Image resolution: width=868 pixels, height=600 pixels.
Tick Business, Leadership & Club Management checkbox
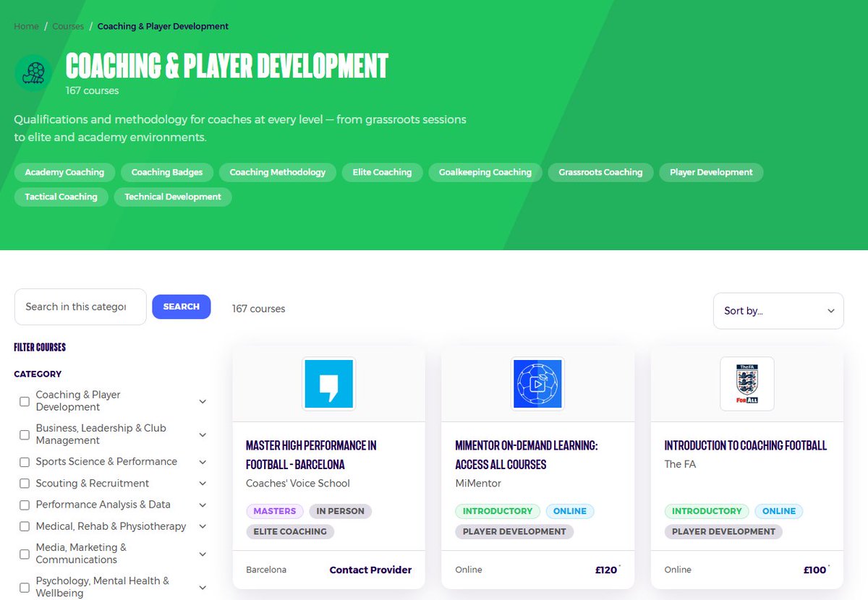(25, 434)
